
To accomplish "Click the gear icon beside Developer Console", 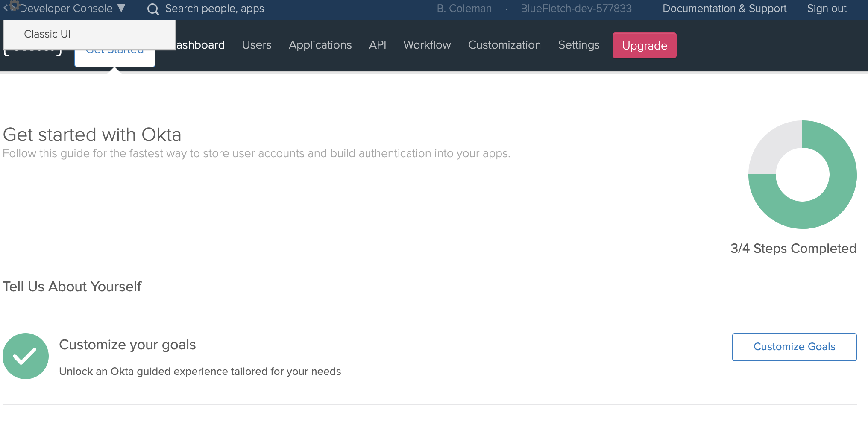I will (x=14, y=5).
